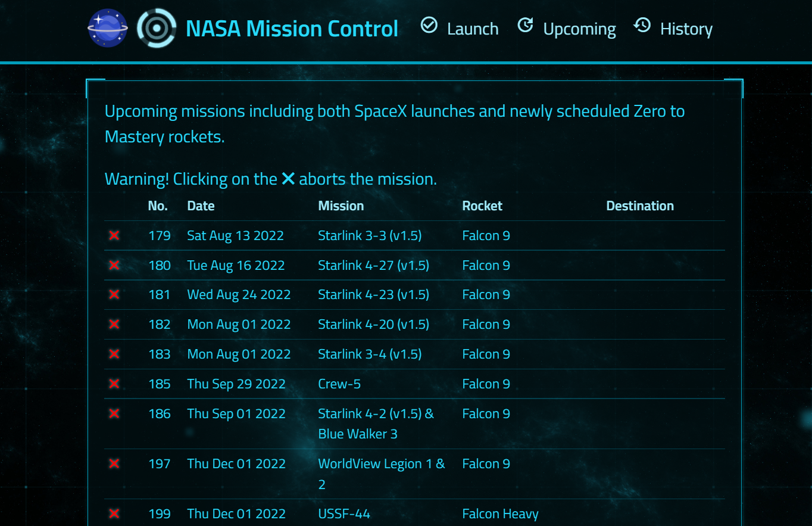
Task: Abort mission 186 Starlink 4-2
Action: [114, 413]
